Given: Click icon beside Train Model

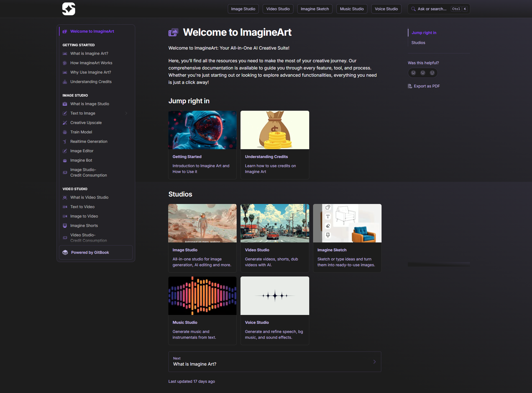Looking at the screenshot, I should pyautogui.click(x=65, y=132).
